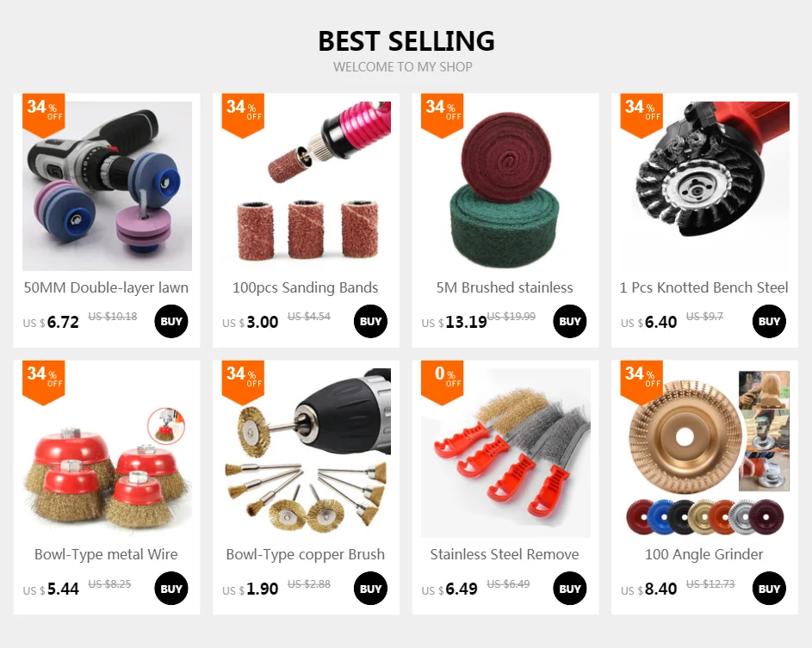
Task: Open 'Stainless Steel Remove' product title
Action: pos(505,554)
